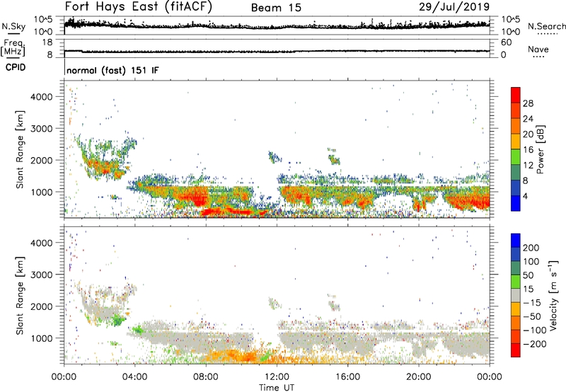Click the "2000" tick on the velocity panel axis
Image resolution: width=566 pixels, height=392 pixels.
pyautogui.click(x=42, y=306)
